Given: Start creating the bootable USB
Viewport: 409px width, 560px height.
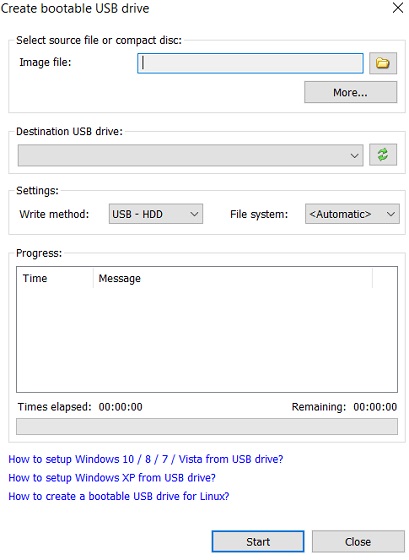Looking at the screenshot, I should [x=258, y=541].
